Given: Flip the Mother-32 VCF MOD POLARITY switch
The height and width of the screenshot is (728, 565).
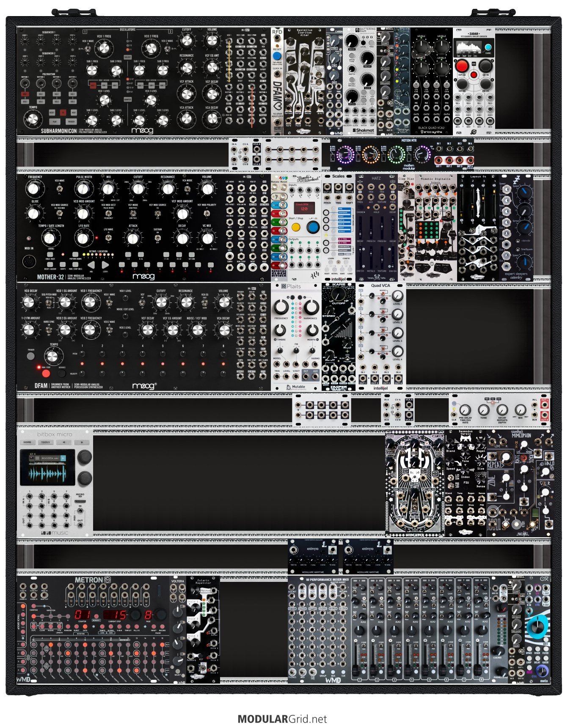Looking at the screenshot, I should pyautogui.click(x=207, y=213).
